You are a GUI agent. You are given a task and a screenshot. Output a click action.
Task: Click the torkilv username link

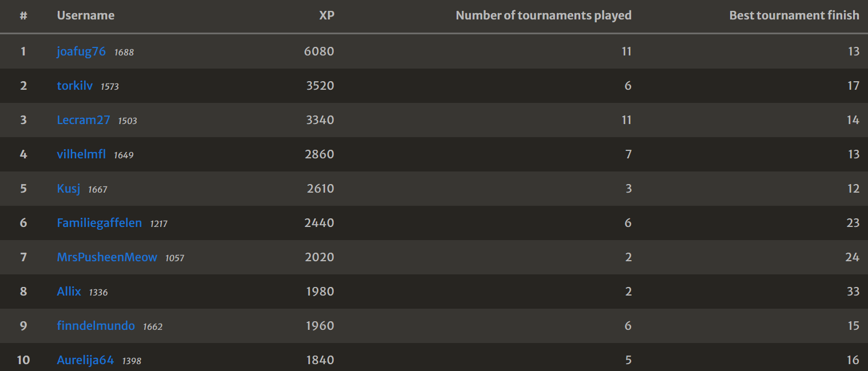[x=74, y=86]
